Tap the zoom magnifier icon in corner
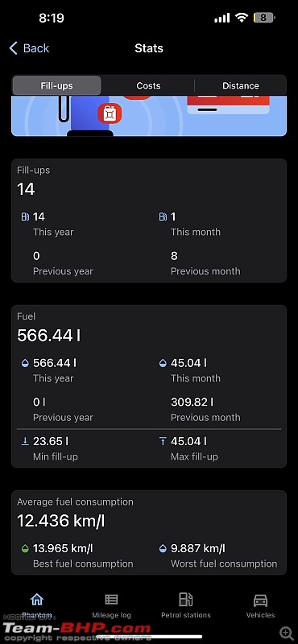Viewport: 298px width, 644px height. 286,633
